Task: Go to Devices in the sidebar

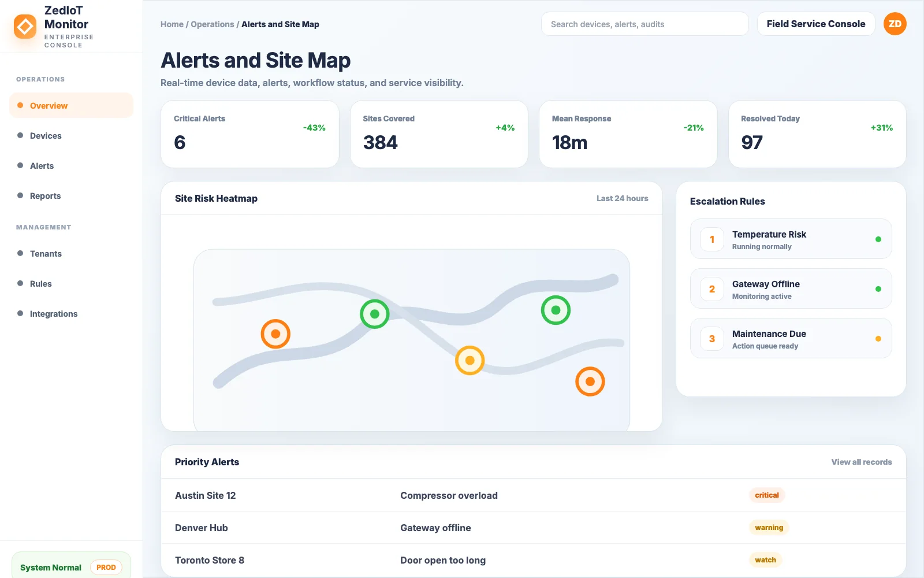Action: tap(71, 136)
